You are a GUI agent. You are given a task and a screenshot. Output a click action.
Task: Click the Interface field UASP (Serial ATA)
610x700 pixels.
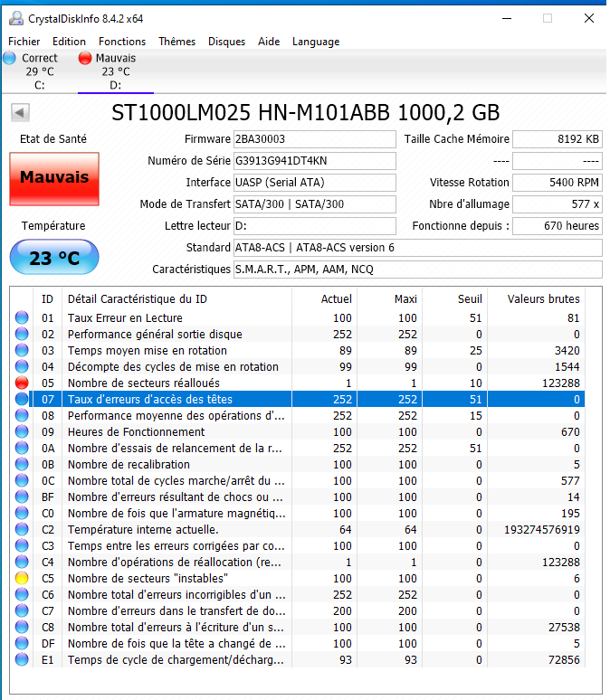click(315, 183)
